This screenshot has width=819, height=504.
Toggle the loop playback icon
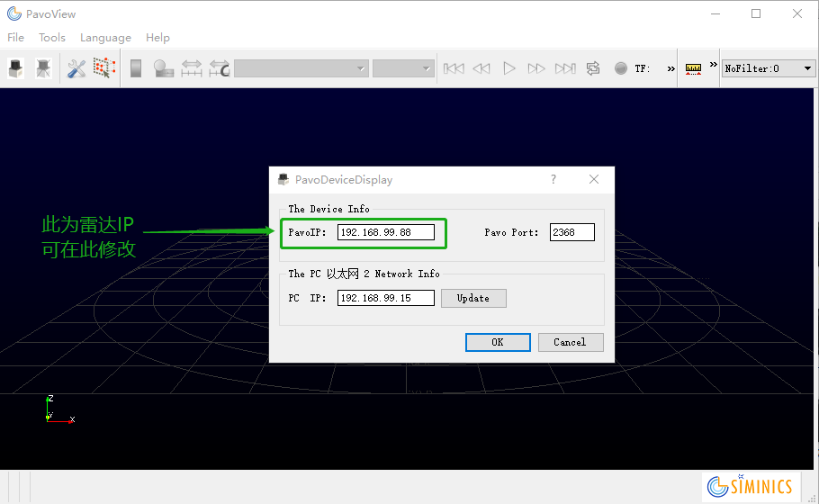point(593,68)
